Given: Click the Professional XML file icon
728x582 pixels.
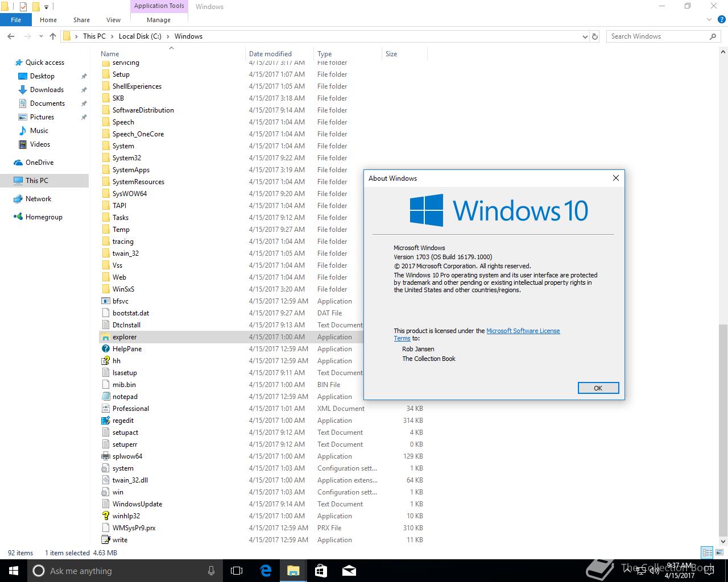Looking at the screenshot, I should (105, 409).
